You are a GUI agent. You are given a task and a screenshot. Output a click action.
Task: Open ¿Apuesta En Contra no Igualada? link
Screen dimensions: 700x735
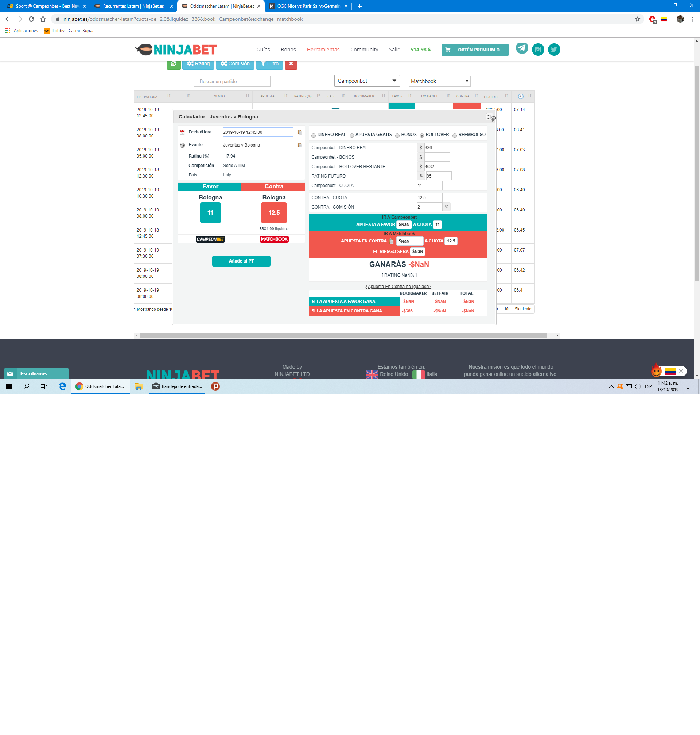[x=398, y=287]
